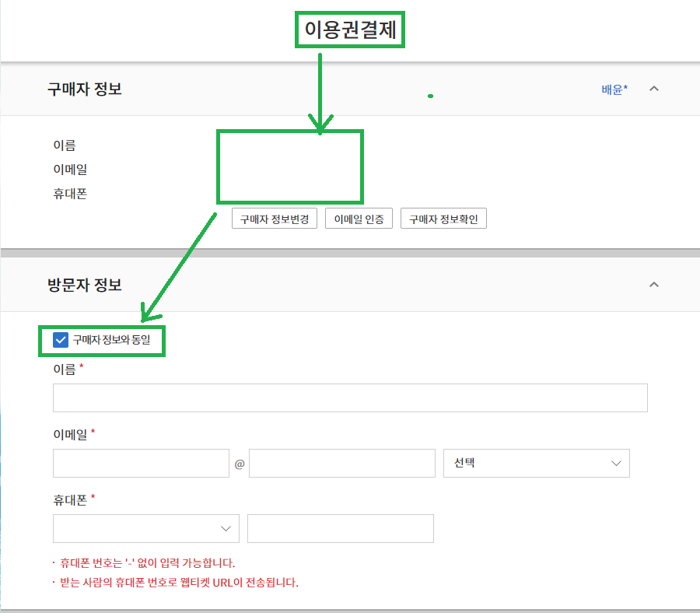Click the checkmark inside the blue checkbox

point(59,339)
